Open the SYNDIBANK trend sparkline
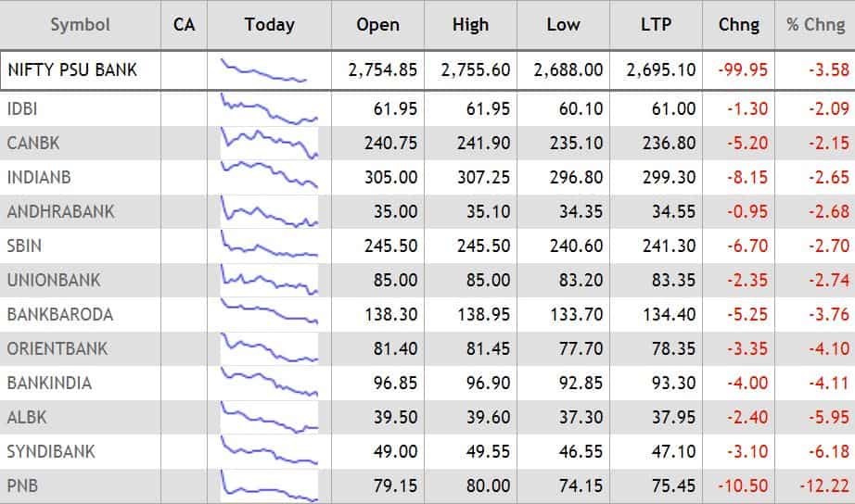 point(269,451)
